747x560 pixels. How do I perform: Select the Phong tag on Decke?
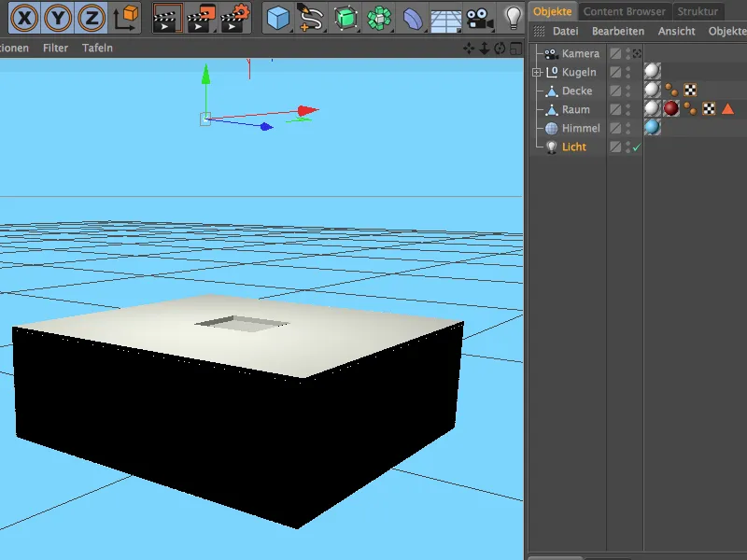(671, 90)
